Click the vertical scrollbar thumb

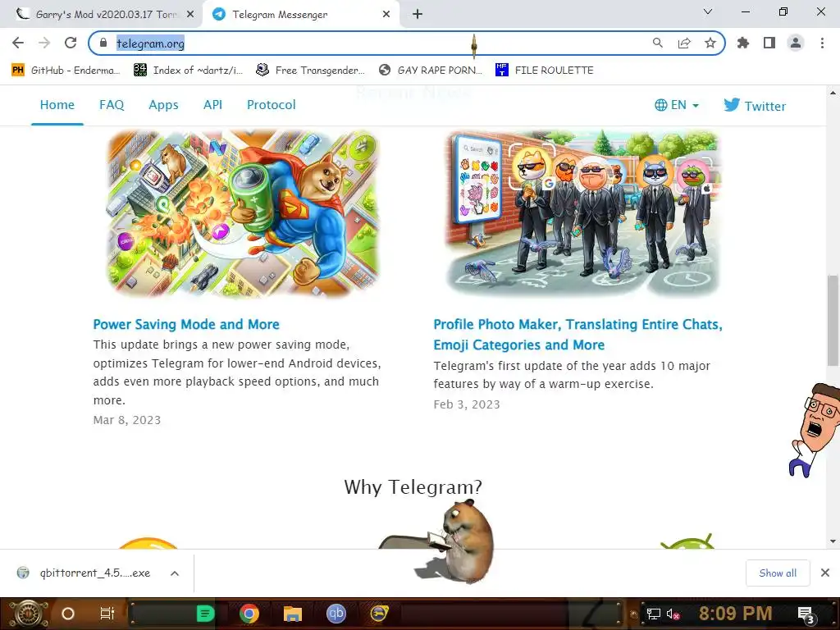833,321
